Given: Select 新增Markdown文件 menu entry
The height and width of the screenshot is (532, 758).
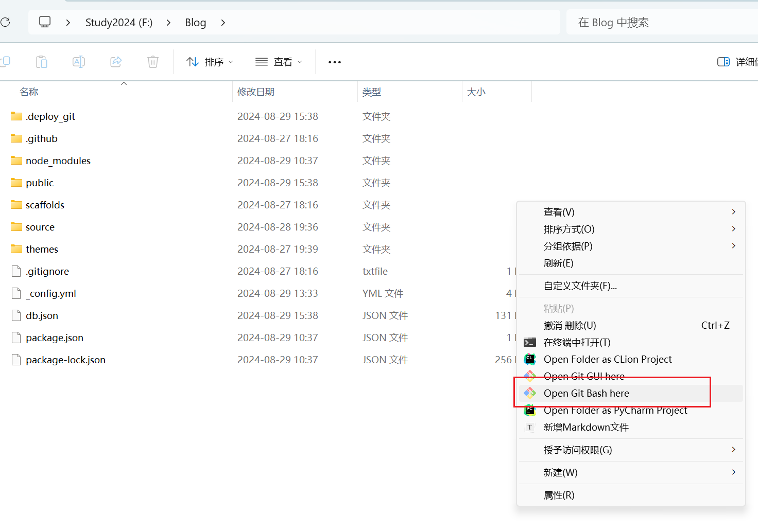Looking at the screenshot, I should coord(631,427).
